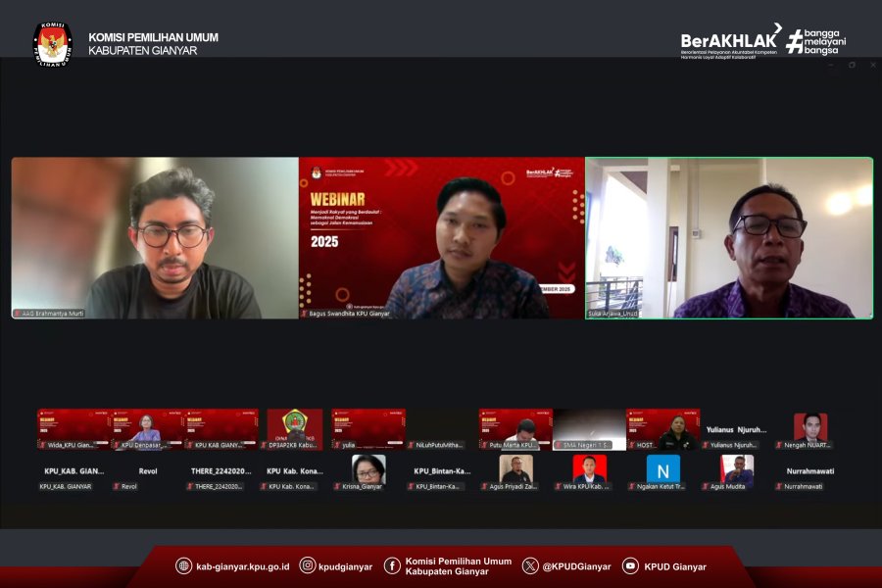Click Ngakan Ketut's blue N avatar tile
The height and width of the screenshot is (588, 882).
[x=662, y=468]
